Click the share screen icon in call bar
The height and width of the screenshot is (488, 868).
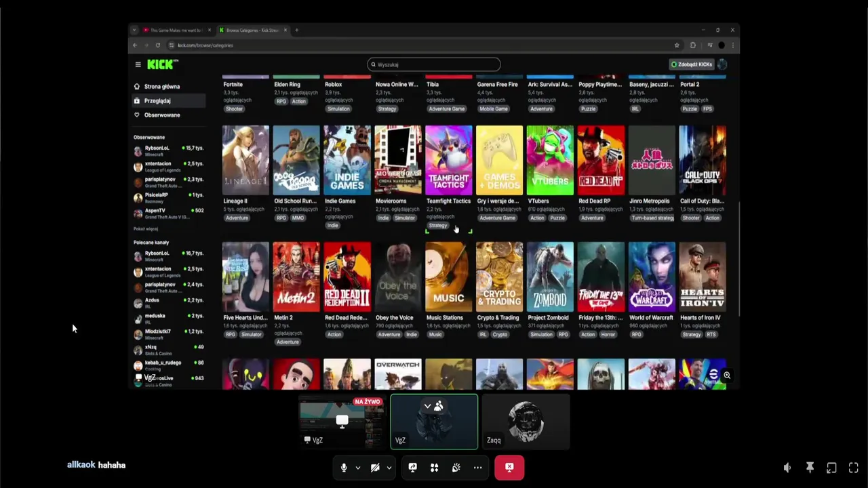click(413, 468)
